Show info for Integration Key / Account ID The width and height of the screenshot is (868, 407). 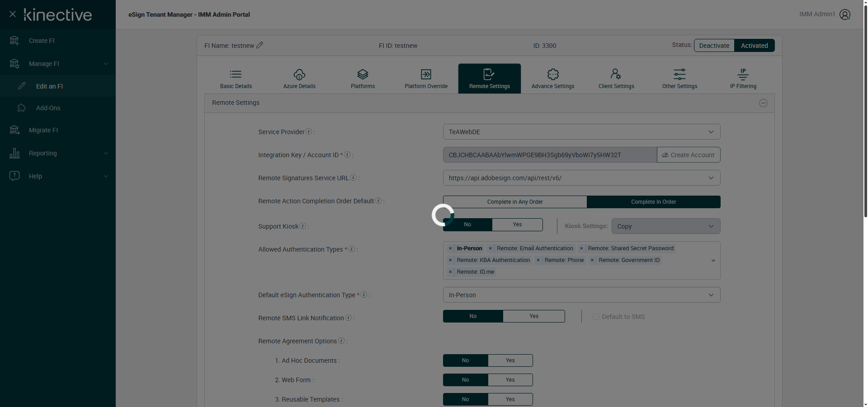click(x=347, y=154)
